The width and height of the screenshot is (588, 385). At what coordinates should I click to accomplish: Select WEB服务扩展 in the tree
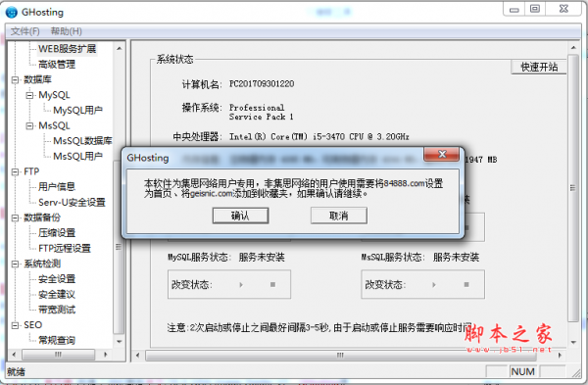coord(67,49)
